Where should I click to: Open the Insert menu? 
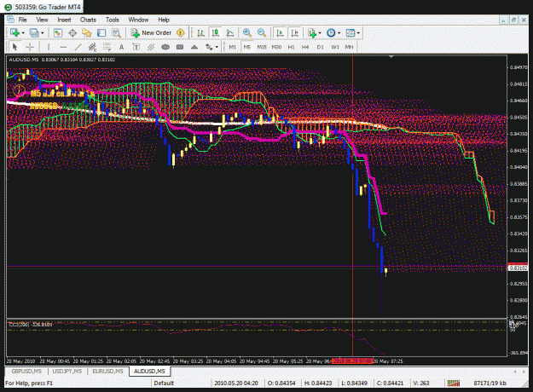click(x=64, y=20)
